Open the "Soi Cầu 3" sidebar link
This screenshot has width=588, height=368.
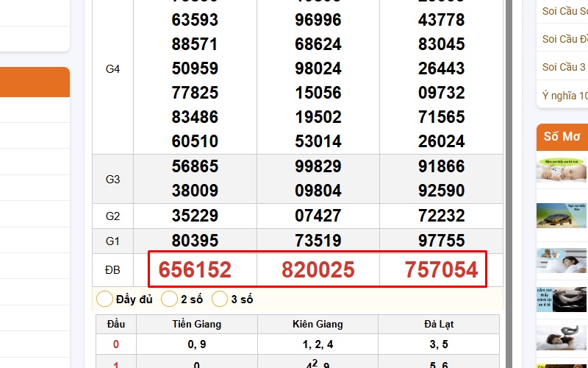pyautogui.click(x=563, y=67)
